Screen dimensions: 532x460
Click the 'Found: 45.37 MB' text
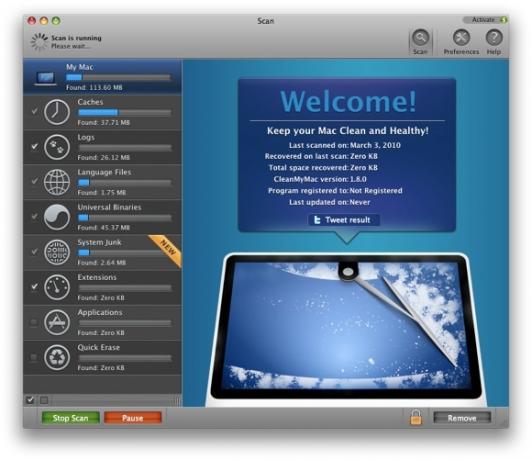[103, 228]
